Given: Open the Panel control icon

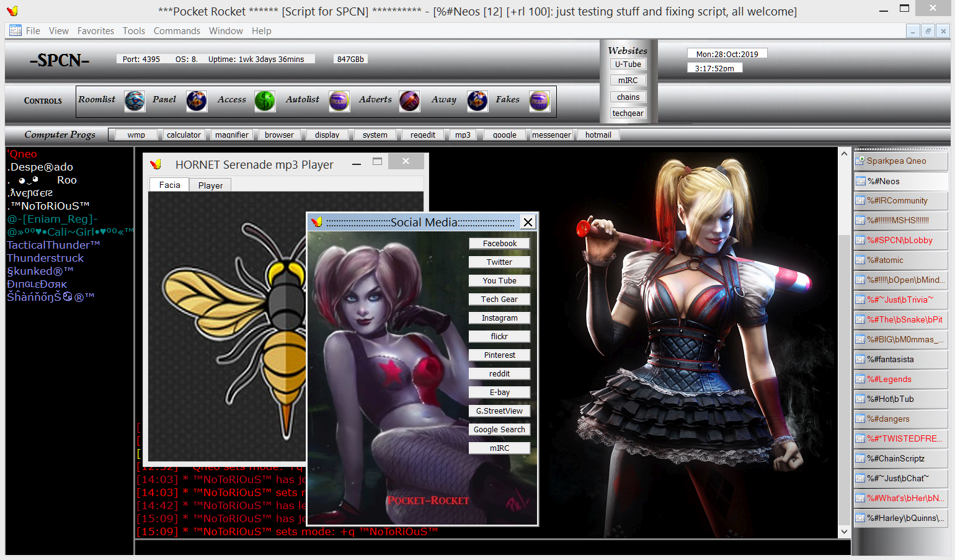Looking at the screenshot, I should pyautogui.click(x=197, y=100).
